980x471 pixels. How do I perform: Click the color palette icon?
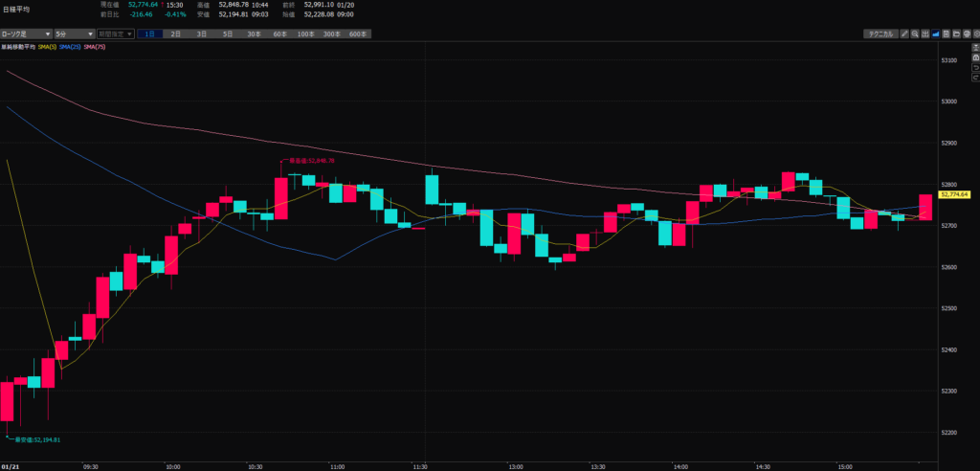tap(967, 34)
